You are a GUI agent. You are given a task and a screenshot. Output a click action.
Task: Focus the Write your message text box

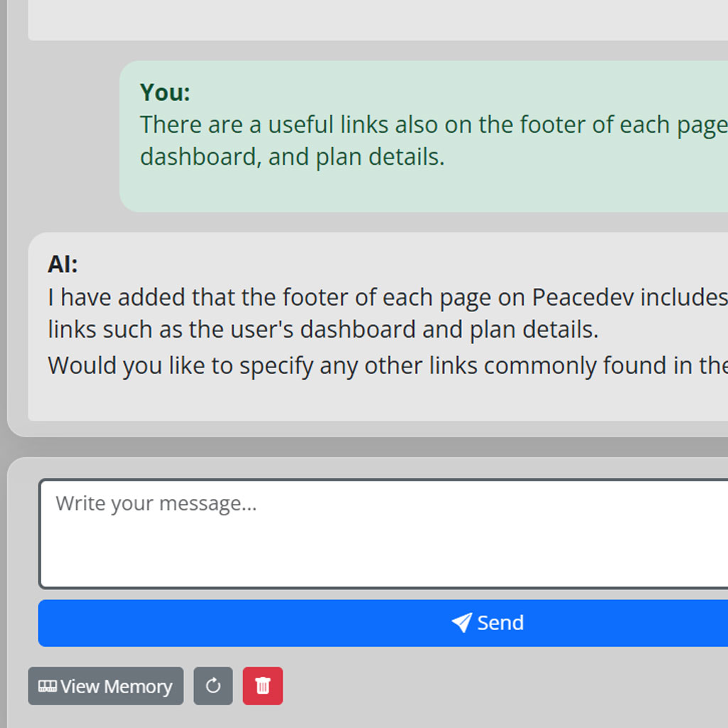(x=384, y=533)
